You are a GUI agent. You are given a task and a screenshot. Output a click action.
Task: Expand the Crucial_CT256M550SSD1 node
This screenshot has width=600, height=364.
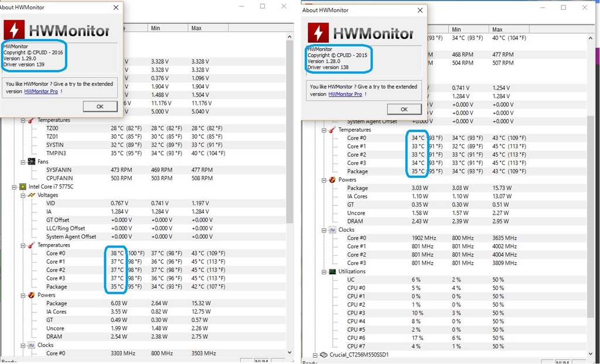click(x=315, y=355)
